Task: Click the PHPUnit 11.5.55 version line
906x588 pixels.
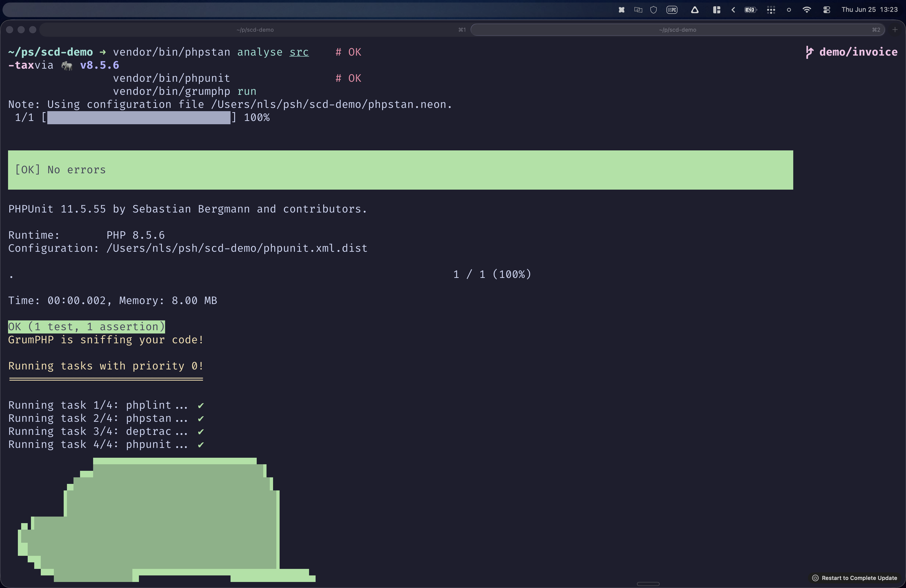Action: click(x=188, y=209)
